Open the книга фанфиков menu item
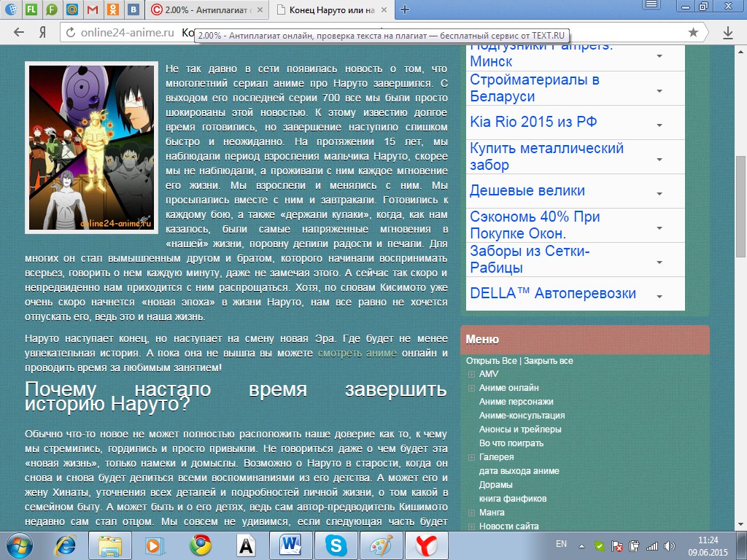The image size is (747, 560). point(513,499)
